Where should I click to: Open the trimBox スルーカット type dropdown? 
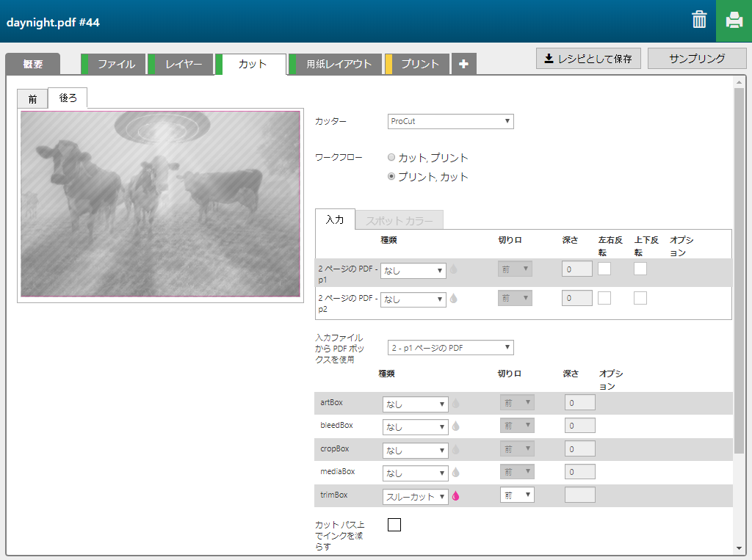(415, 497)
